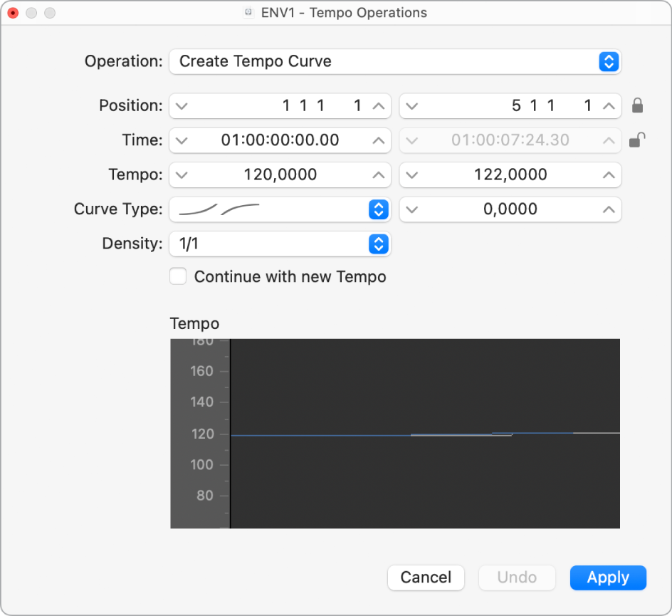
Task: Enable the Continue with new Tempo checkbox
Action: 178,276
